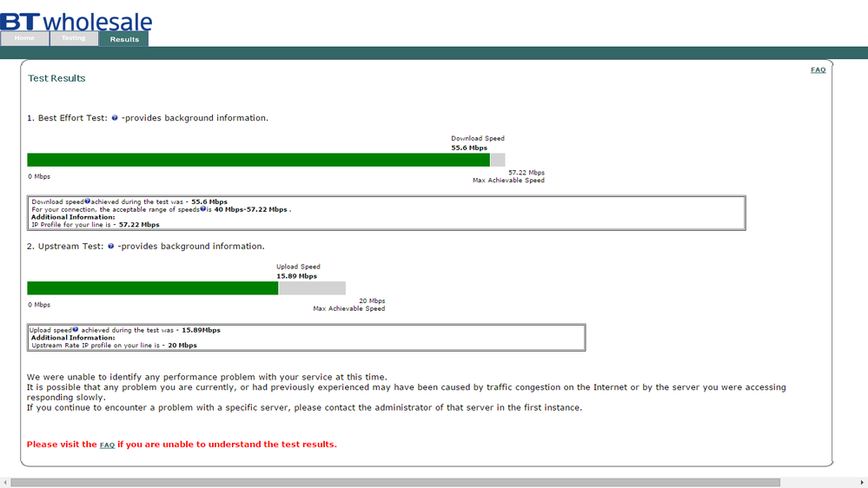Open the FAQ link beside Test Results

818,69
